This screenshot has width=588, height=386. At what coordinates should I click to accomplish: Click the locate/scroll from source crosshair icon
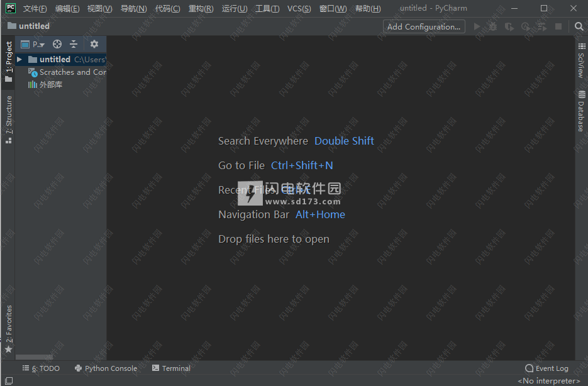pyautogui.click(x=57, y=44)
